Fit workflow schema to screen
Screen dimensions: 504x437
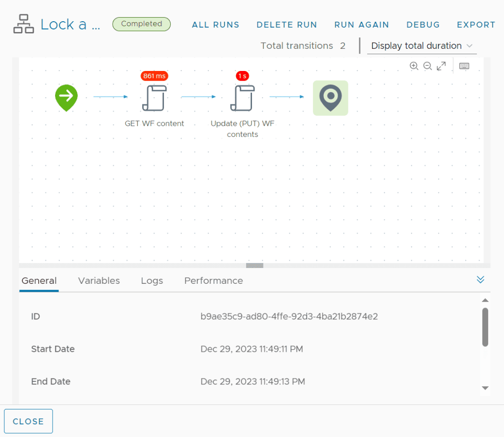[441, 66]
